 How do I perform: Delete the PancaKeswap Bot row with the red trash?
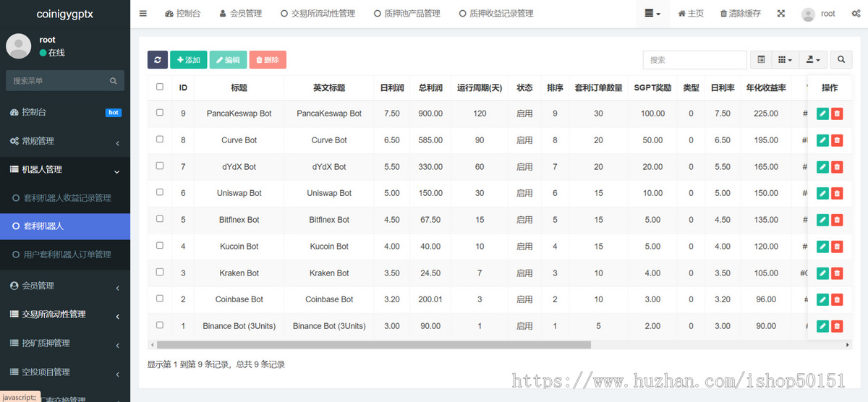click(x=837, y=114)
